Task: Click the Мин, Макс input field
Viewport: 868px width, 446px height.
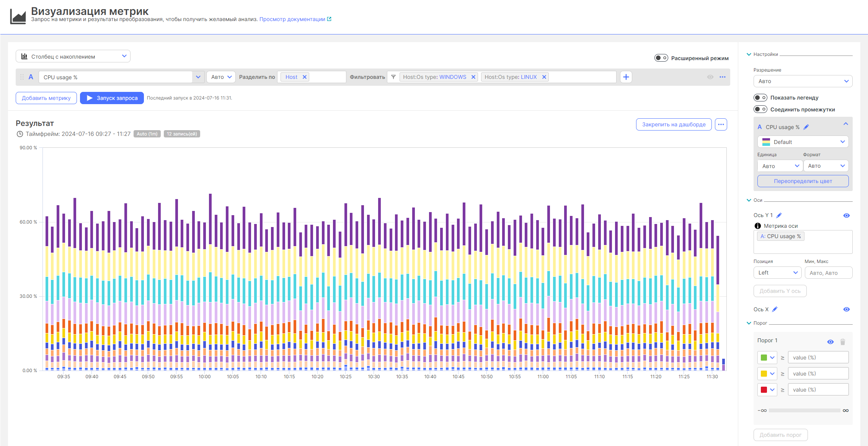Action: pos(828,273)
